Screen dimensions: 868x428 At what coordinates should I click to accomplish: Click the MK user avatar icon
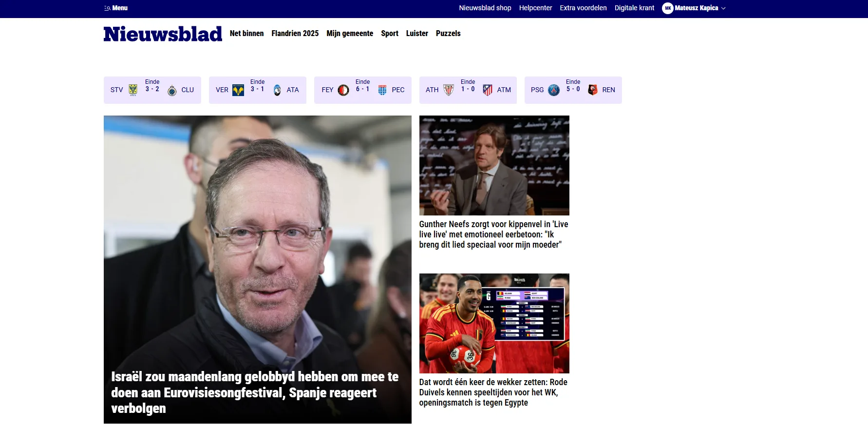pyautogui.click(x=668, y=8)
